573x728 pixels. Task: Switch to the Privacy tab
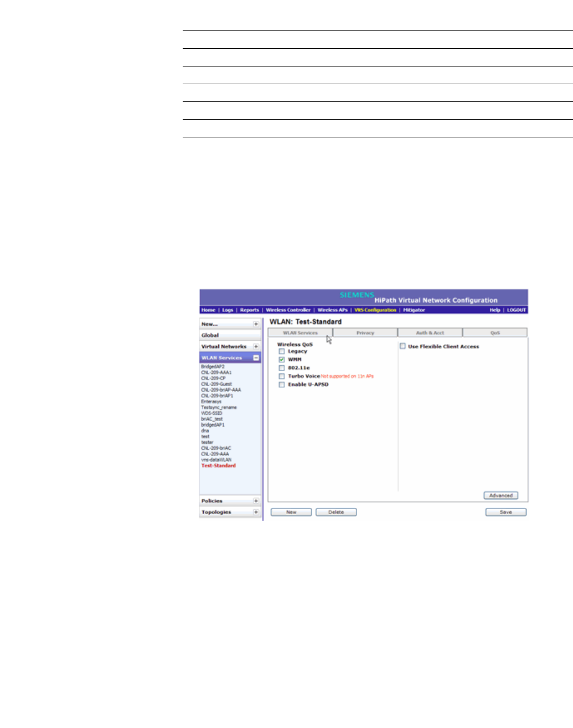tap(365, 332)
